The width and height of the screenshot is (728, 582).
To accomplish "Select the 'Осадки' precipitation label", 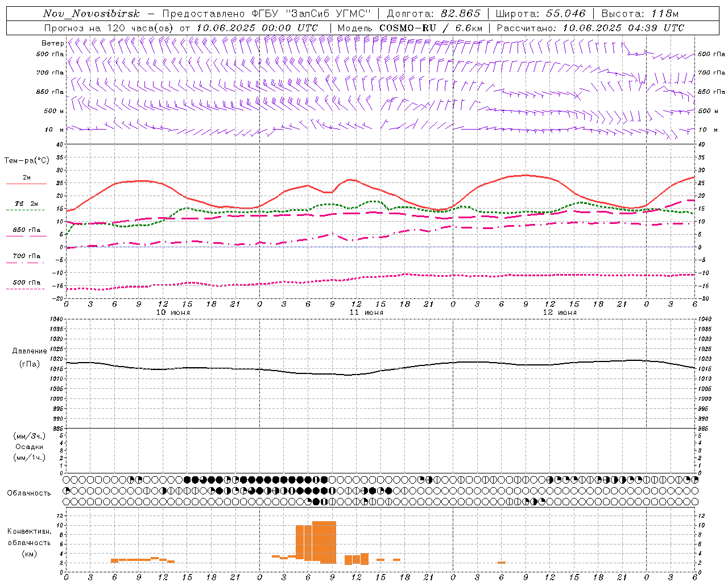I will (30, 447).
